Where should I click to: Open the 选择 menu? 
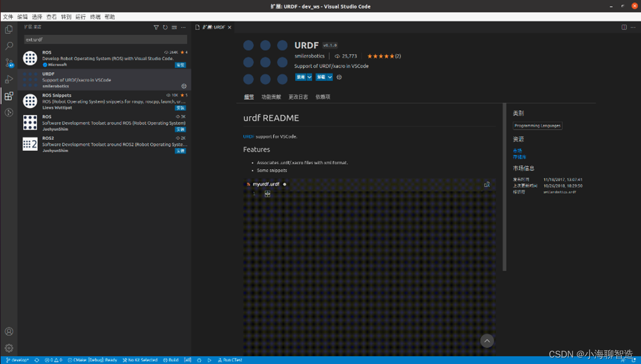click(x=37, y=17)
